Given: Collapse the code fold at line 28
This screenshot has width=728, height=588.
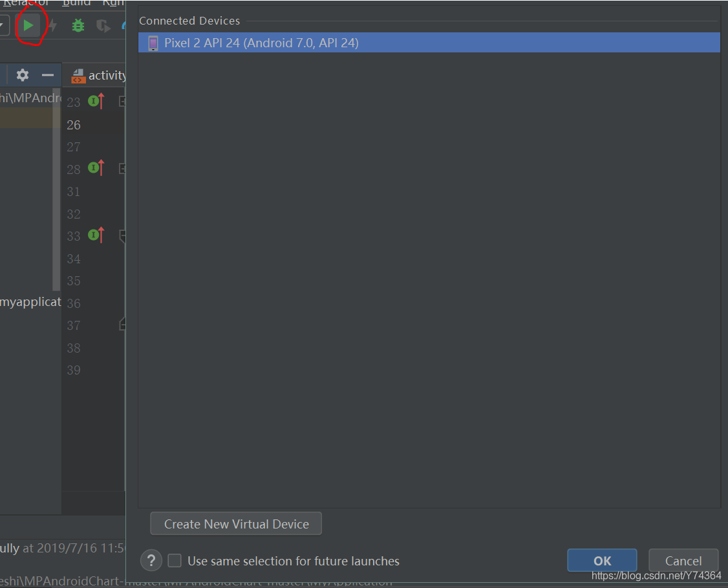Looking at the screenshot, I should [x=122, y=169].
